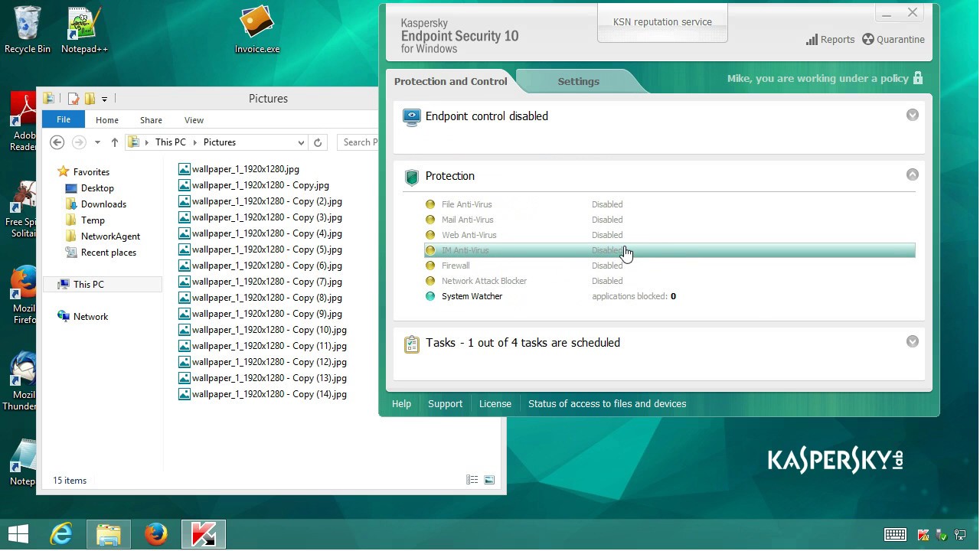Collapse the Protection section

(912, 174)
